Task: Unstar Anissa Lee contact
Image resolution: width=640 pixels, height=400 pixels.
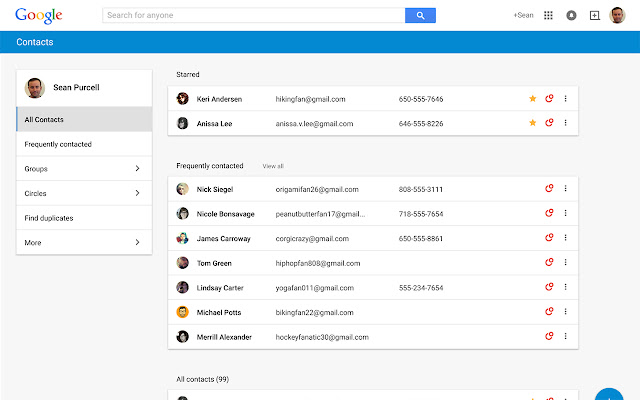Action: (x=533, y=122)
